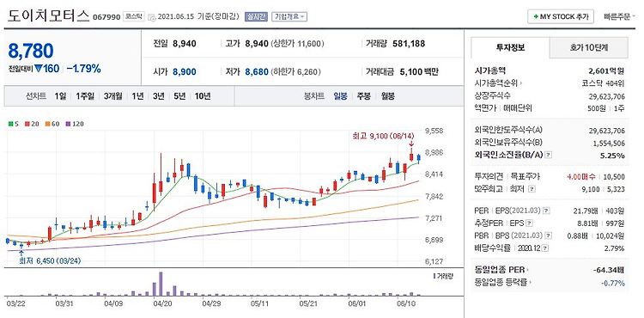Click the clock icon before the 2021.06.15 date
Image resolution: width=644 pixels, height=318 pixels.
152,17
